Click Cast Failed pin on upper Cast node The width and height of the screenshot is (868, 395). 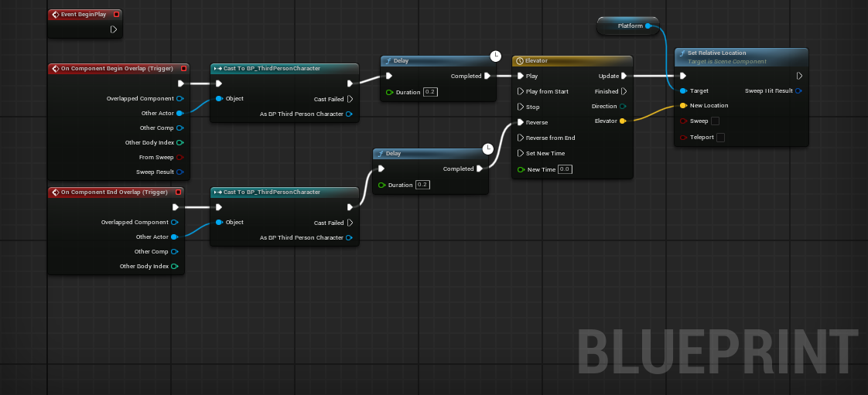350,100
